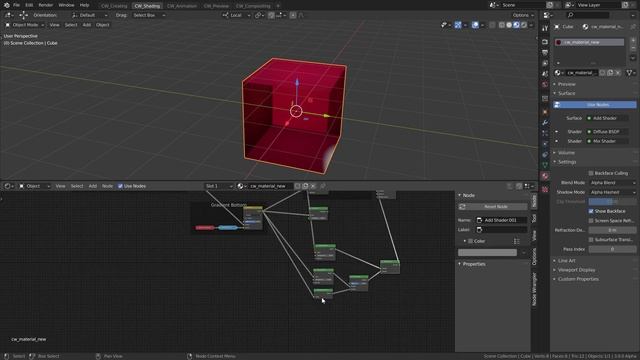Image resolution: width=640 pixels, height=360 pixels.
Task: Open the Output properties tab
Action: [545, 53]
